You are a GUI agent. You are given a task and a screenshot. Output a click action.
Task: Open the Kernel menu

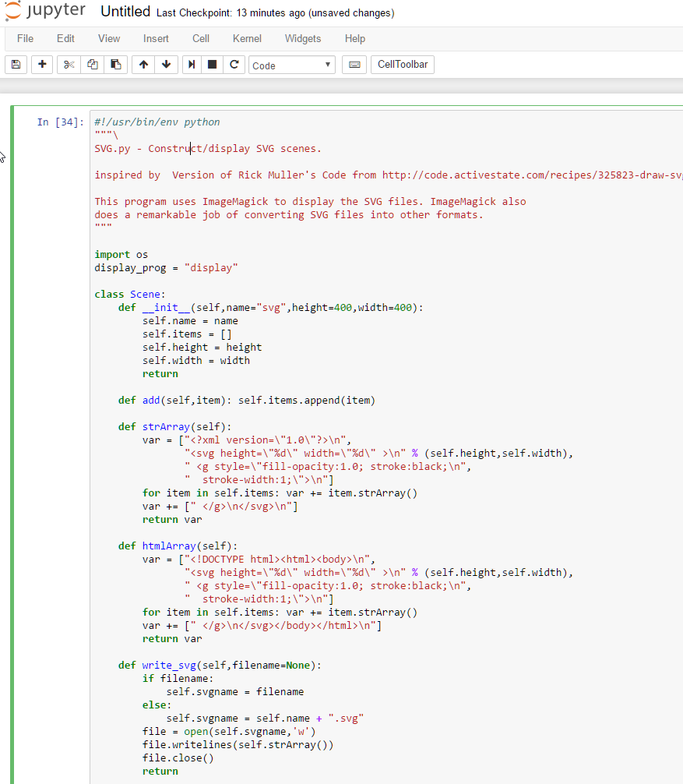(x=247, y=38)
